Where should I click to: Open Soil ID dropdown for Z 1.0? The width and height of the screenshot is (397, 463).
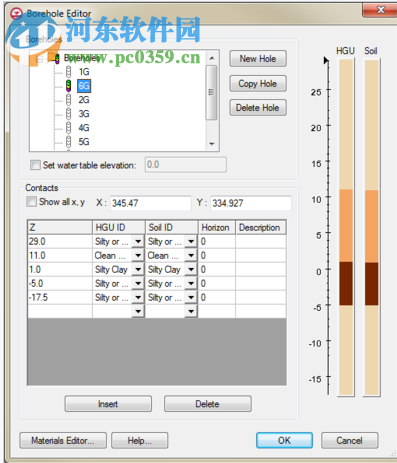pos(191,269)
